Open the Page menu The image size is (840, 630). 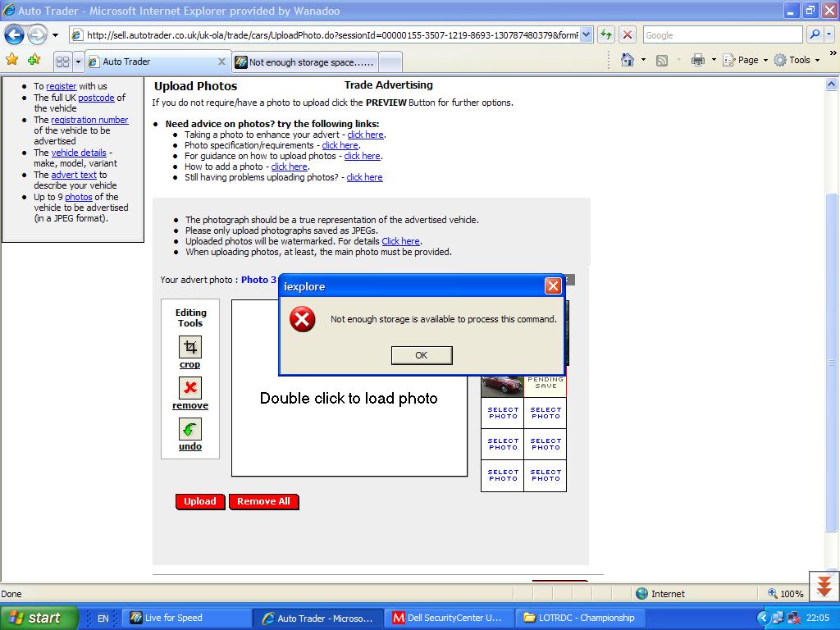tap(745, 60)
